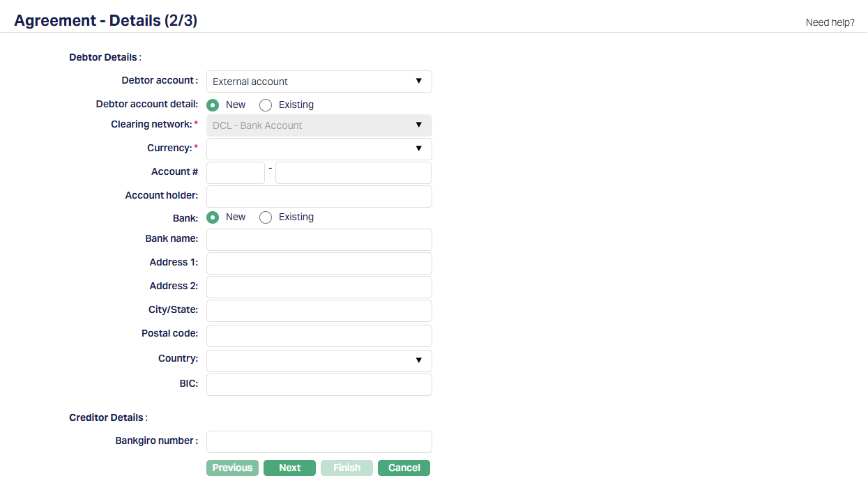Click the BIC input field
The image size is (868, 492).
click(x=319, y=385)
